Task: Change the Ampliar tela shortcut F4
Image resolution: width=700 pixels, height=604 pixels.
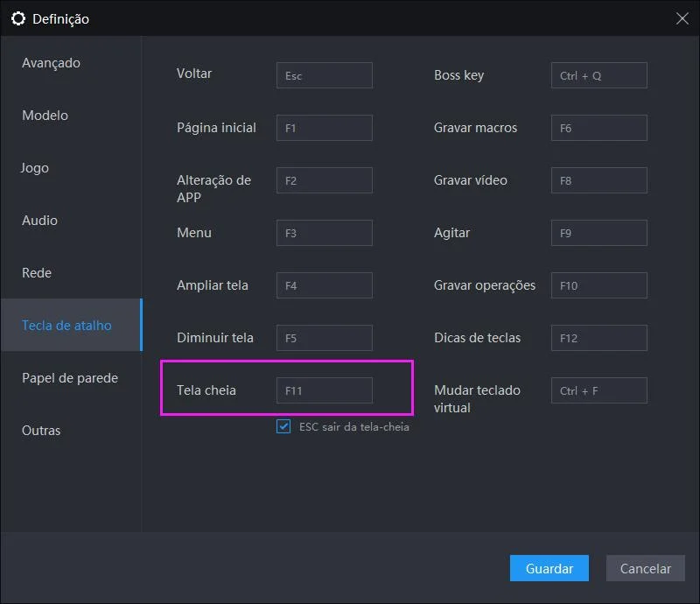Action: 324,285
